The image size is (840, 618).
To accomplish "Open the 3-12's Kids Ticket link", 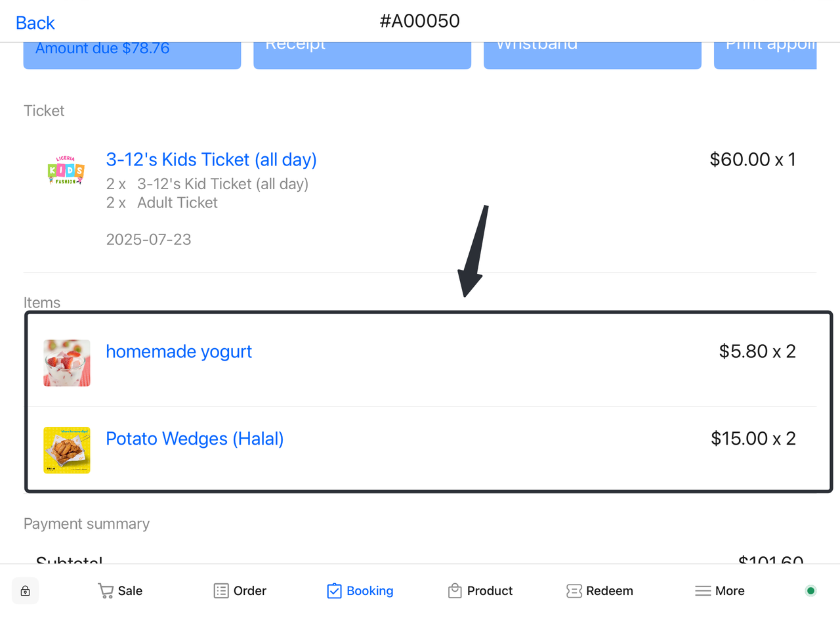I will point(211,160).
